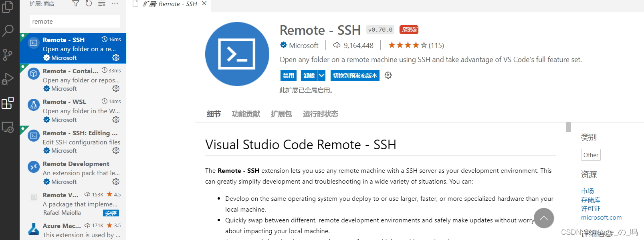Select Remote - SSH in extension list
Image resolution: width=644 pixels, height=240 pixels.
[73, 48]
